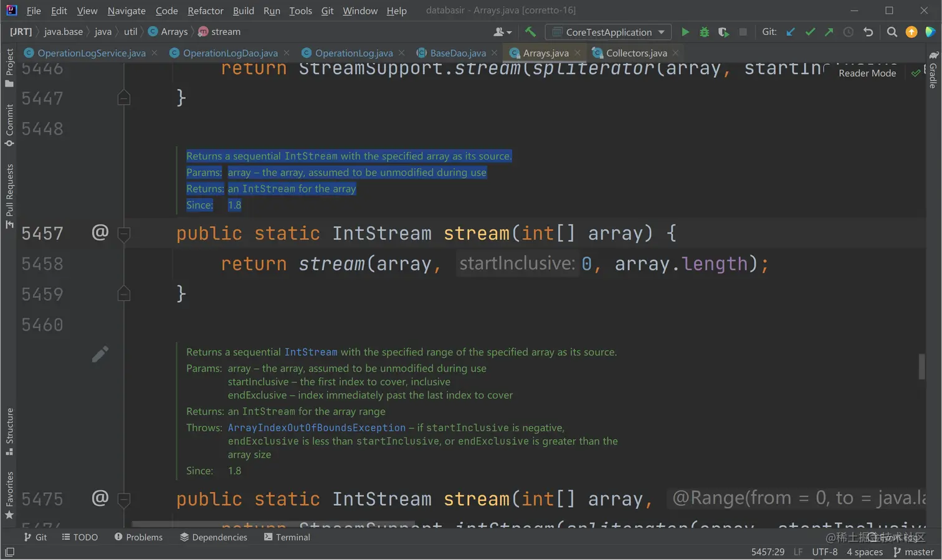Rollback changes with undo arrow icon
The height and width of the screenshot is (560, 942).
point(868,32)
